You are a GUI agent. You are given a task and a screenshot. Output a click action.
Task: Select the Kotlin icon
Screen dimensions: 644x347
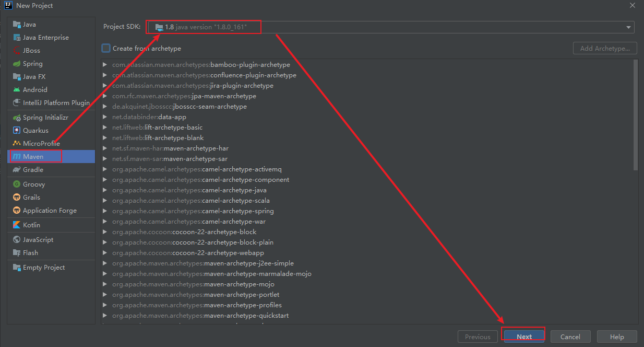17,225
